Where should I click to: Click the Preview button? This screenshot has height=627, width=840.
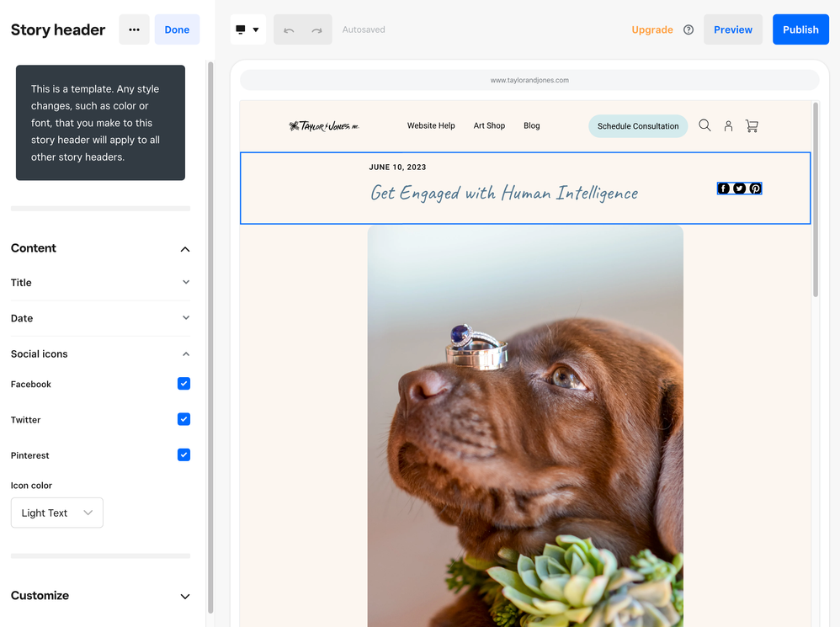[x=733, y=29]
